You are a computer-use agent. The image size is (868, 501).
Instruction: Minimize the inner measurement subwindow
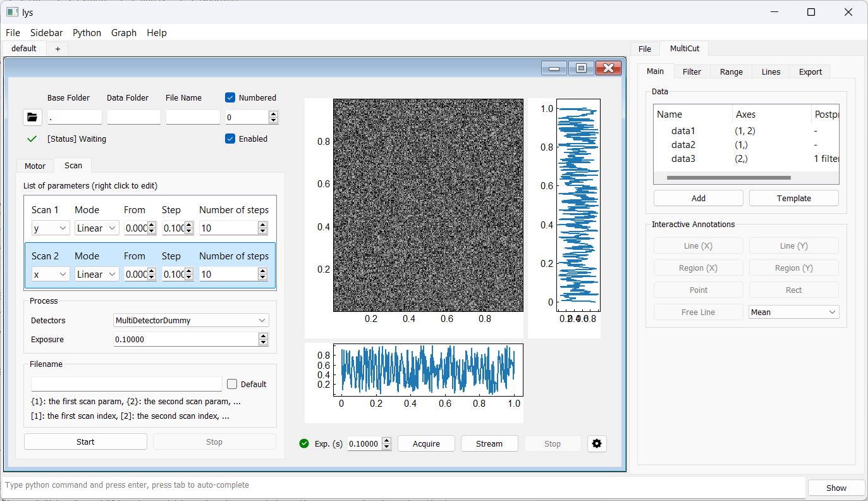click(554, 68)
